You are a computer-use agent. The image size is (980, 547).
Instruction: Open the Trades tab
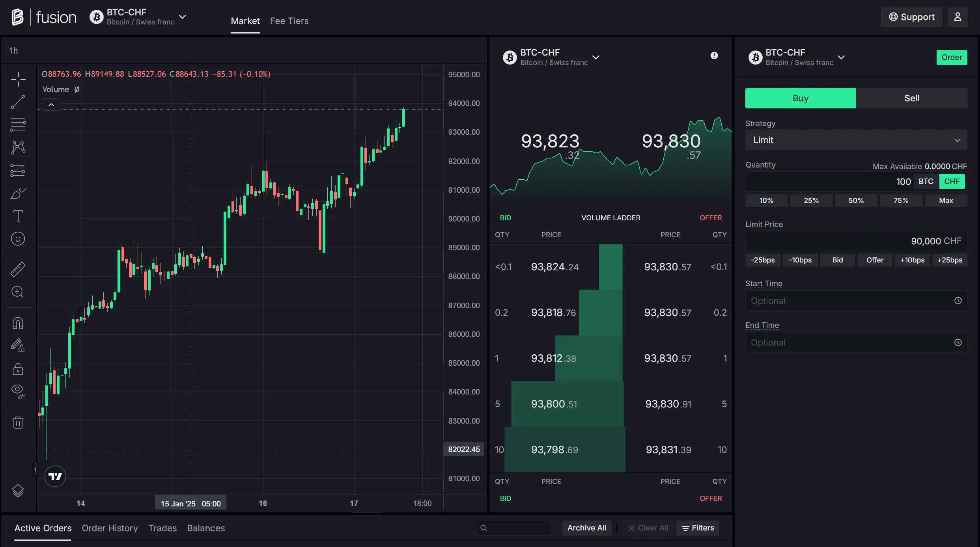(162, 528)
